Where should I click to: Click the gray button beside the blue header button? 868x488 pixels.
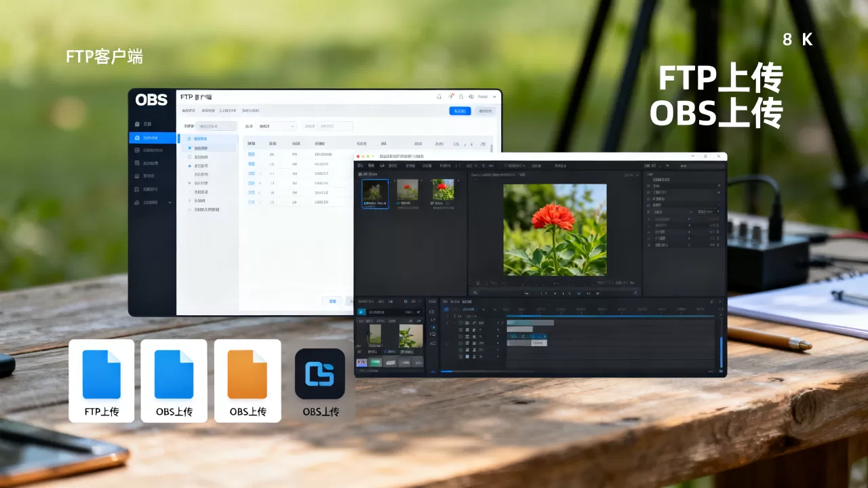coord(484,110)
